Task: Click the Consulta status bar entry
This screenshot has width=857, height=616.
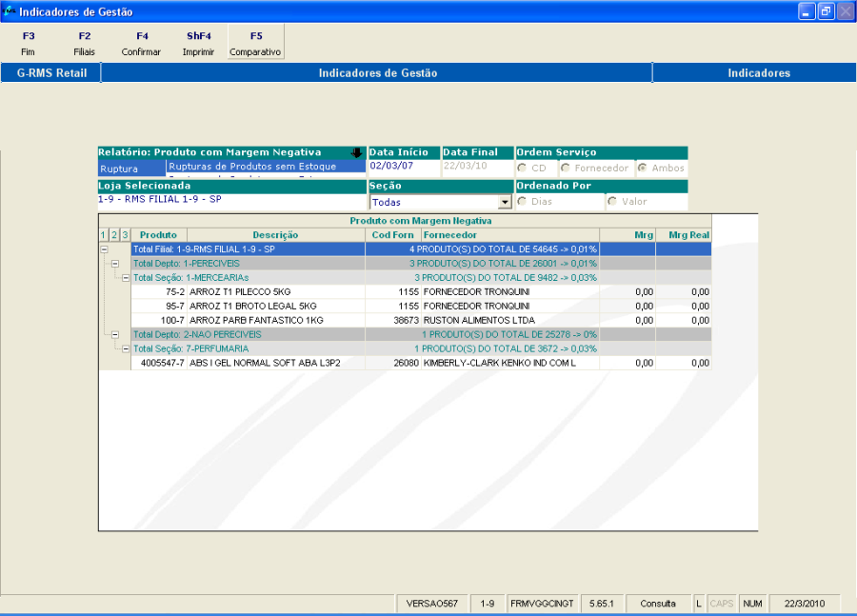Action: (x=657, y=604)
